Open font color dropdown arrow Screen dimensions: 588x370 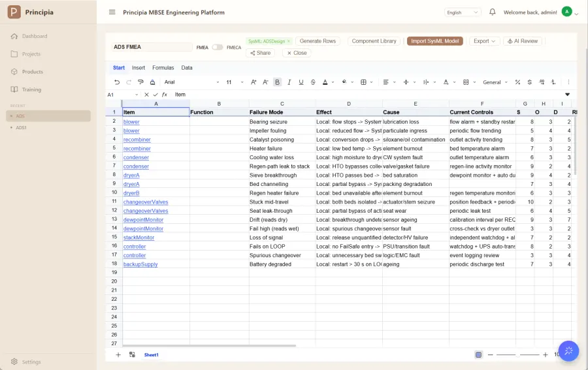pyautogui.click(x=333, y=82)
